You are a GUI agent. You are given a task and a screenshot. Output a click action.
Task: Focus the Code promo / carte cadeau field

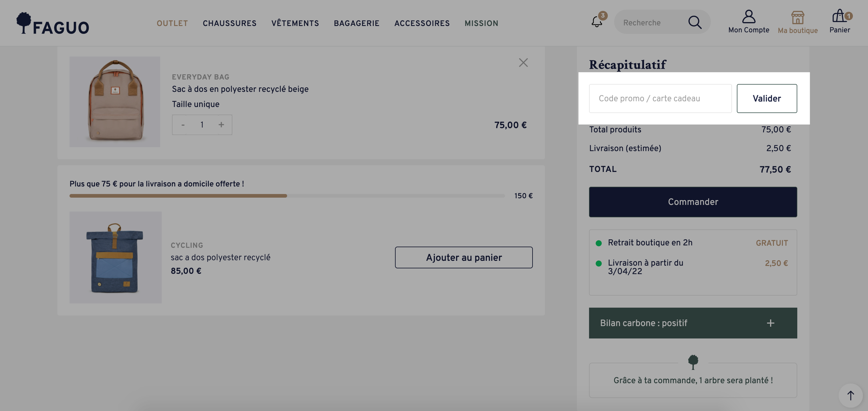(x=660, y=99)
